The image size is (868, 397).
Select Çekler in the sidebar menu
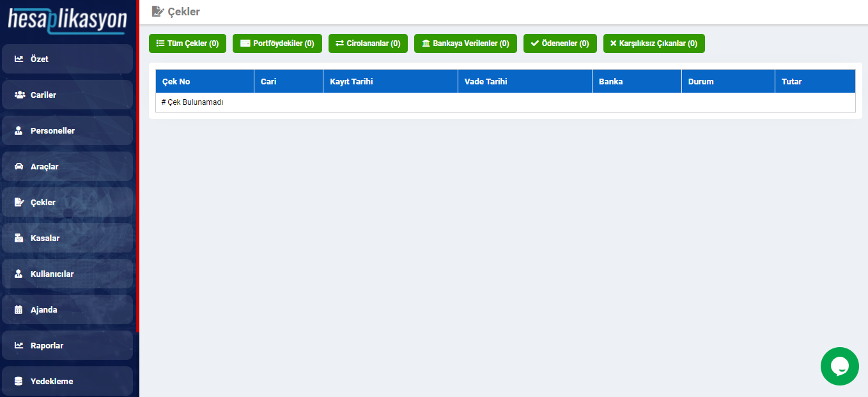tap(68, 202)
